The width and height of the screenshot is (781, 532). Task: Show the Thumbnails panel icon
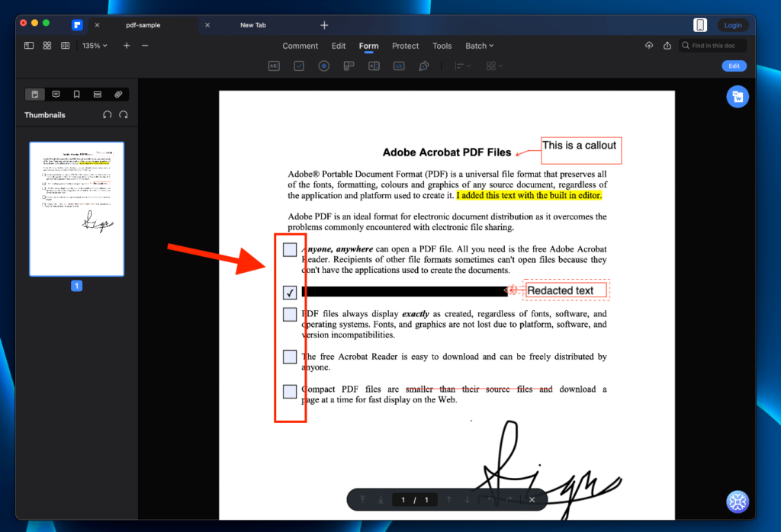[x=35, y=94]
